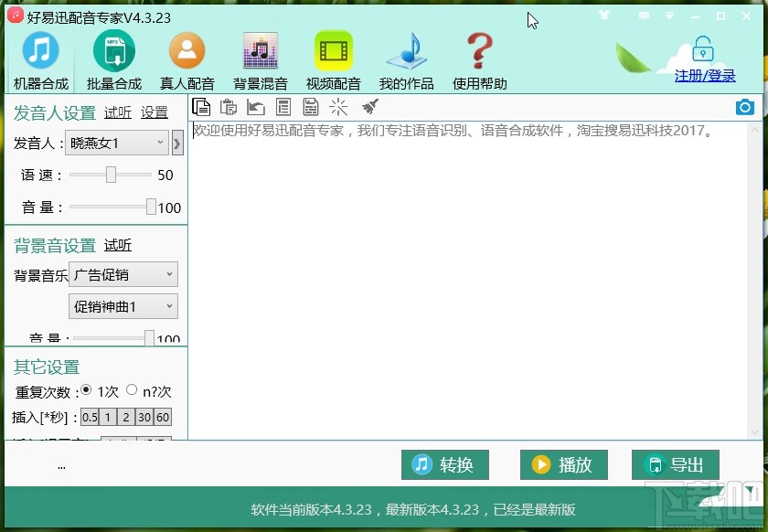768x532 pixels.
Task: Click the 播放 play button
Action: pyautogui.click(x=564, y=464)
